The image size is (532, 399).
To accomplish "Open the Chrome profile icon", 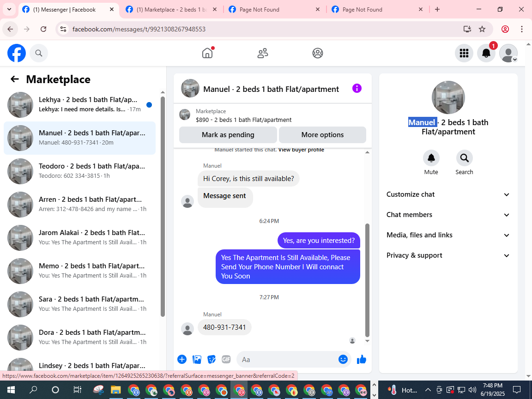I will (x=505, y=29).
